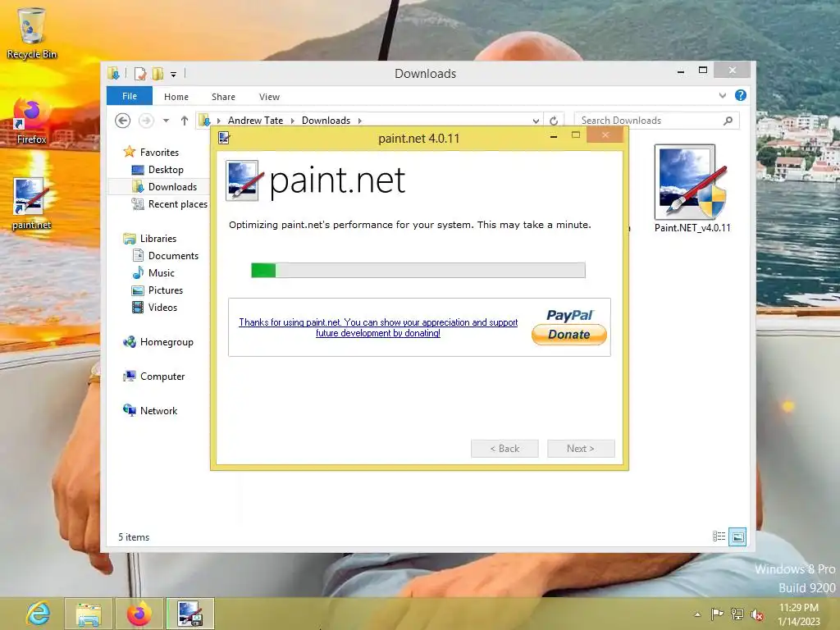The height and width of the screenshot is (630, 840).
Task: Go forward in Explorer navigation
Action: (x=146, y=121)
